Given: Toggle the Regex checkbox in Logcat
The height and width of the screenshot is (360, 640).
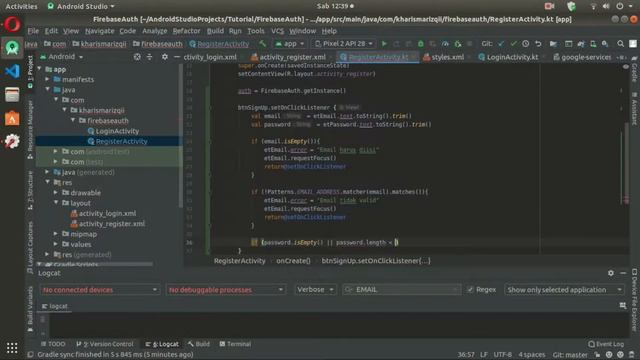Looking at the screenshot, I should coord(470,289).
